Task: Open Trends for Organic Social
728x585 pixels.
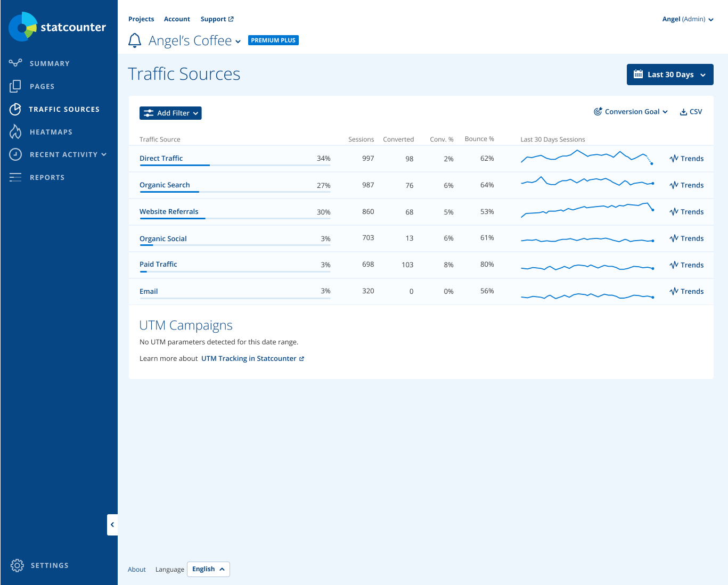Action: pos(686,238)
